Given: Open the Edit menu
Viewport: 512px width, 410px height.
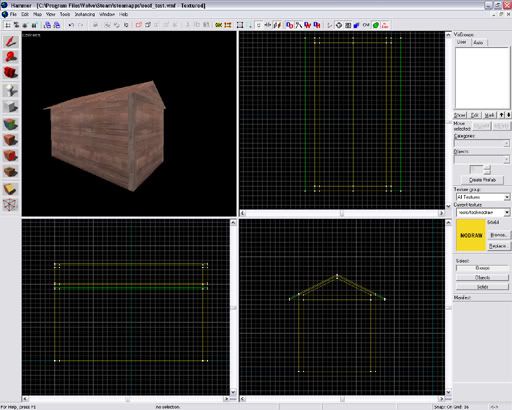Looking at the screenshot, I should pyautogui.click(x=25, y=14).
